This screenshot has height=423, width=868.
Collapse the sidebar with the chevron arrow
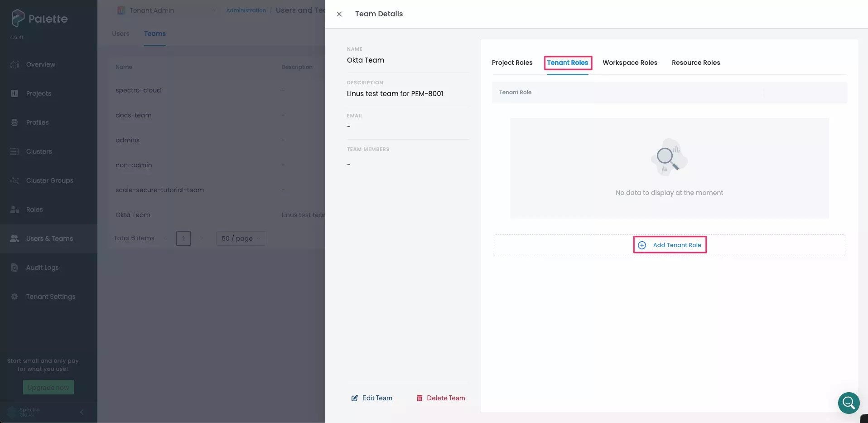(x=82, y=412)
